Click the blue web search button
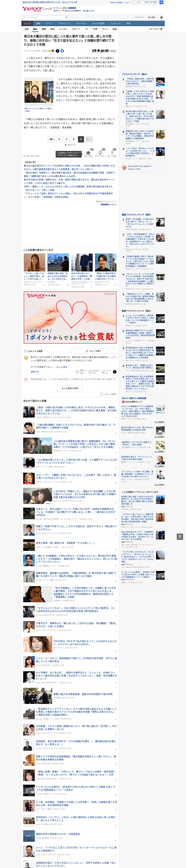 click(161, 2)
